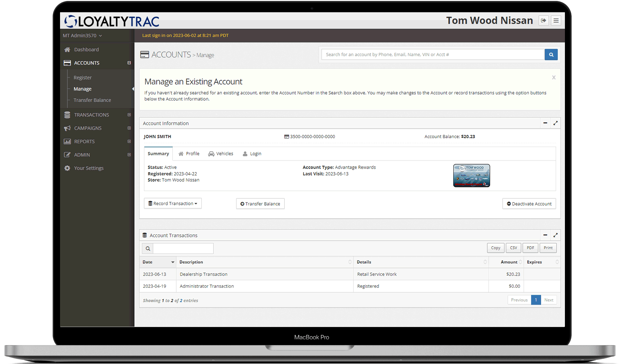Dismiss the Manage an Existing Account notice
The height and width of the screenshot is (364, 623).
coord(554,78)
